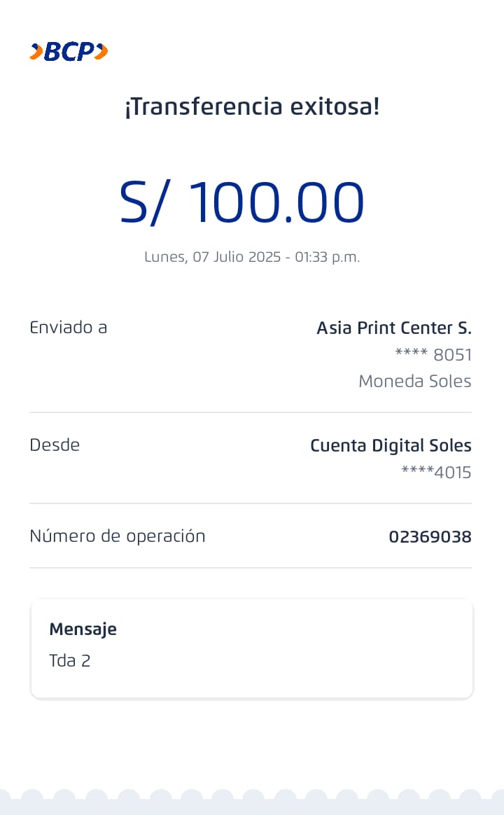The image size is (504, 815).
Task: Click the BCP letters in the logo
Action: coord(69,52)
